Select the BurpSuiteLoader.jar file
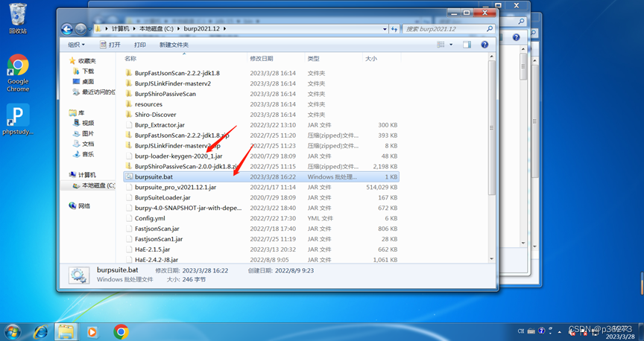Viewport: 644px width, 341px height. pyautogui.click(x=162, y=197)
